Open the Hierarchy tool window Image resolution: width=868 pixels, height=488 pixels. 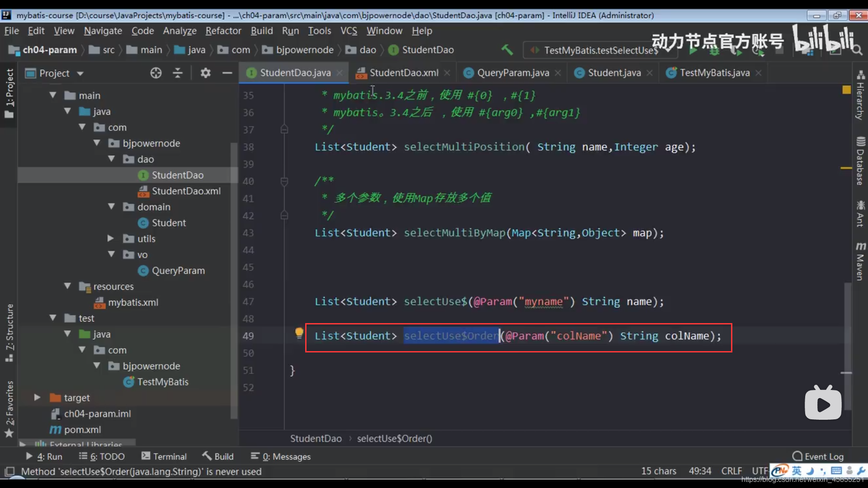coord(860,95)
